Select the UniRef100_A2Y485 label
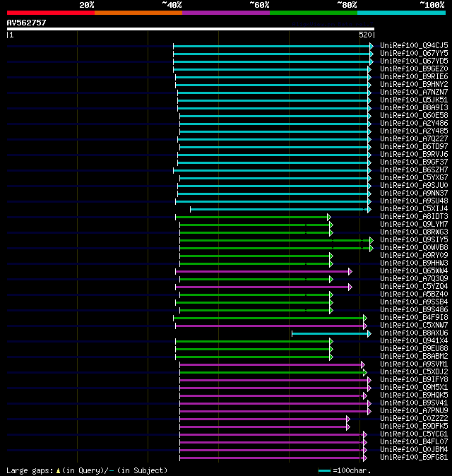The height and width of the screenshot is (476, 452). [x=414, y=131]
